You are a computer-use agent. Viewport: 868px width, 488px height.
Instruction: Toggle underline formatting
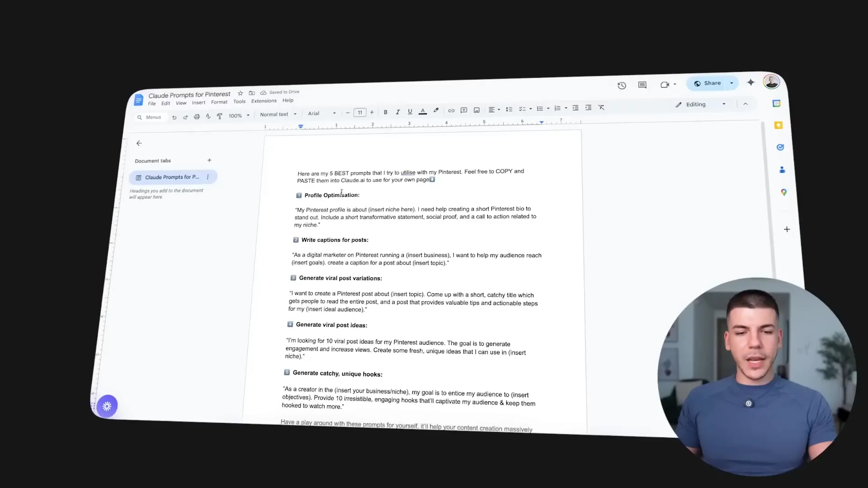coord(410,111)
